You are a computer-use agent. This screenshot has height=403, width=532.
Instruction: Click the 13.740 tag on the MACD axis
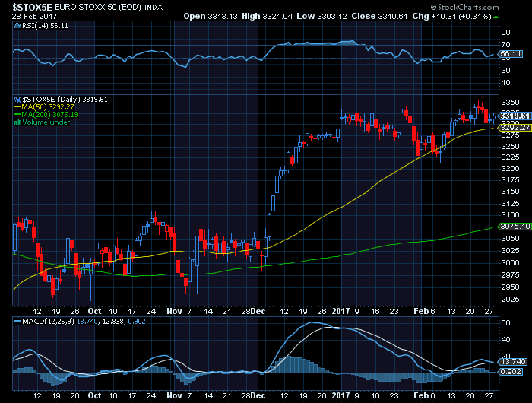click(x=513, y=362)
